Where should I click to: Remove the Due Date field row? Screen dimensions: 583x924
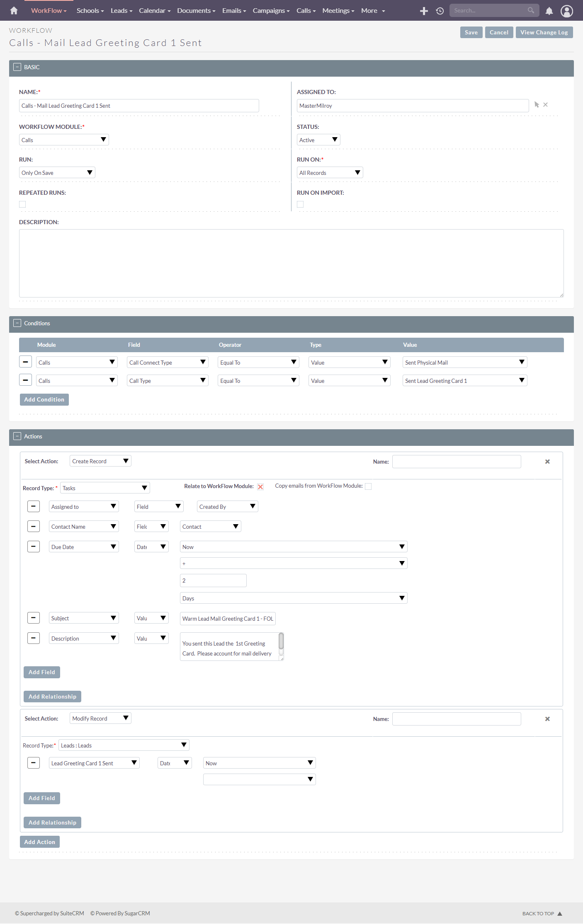[x=34, y=546]
